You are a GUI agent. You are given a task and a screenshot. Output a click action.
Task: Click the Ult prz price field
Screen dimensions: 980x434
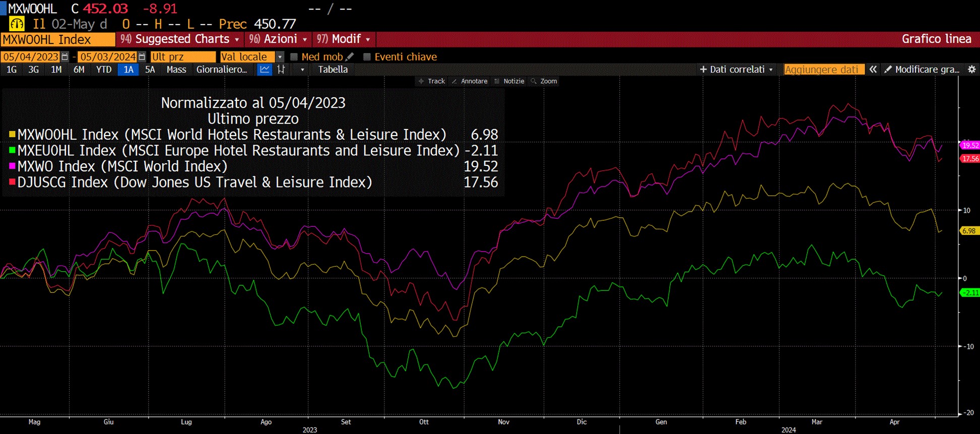click(183, 57)
